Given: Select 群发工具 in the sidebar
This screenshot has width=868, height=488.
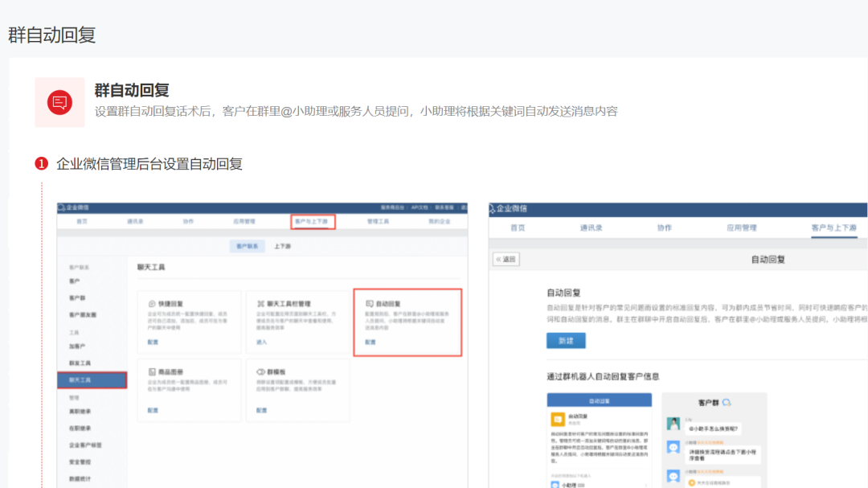Looking at the screenshot, I should pos(80,363).
